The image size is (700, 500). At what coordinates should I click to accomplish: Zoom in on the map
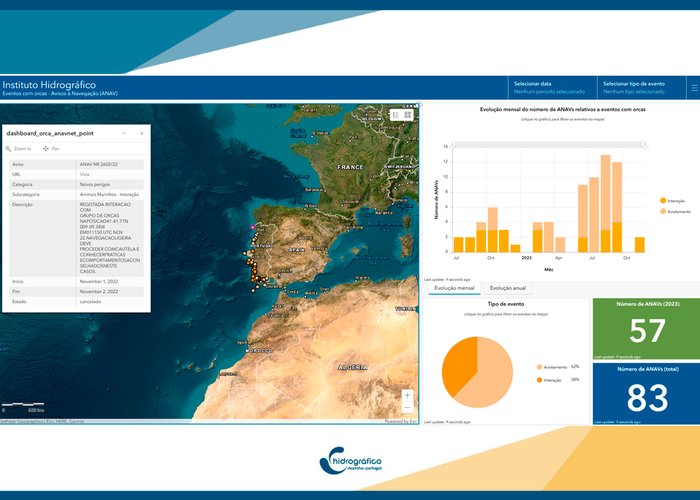pos(407,395)
